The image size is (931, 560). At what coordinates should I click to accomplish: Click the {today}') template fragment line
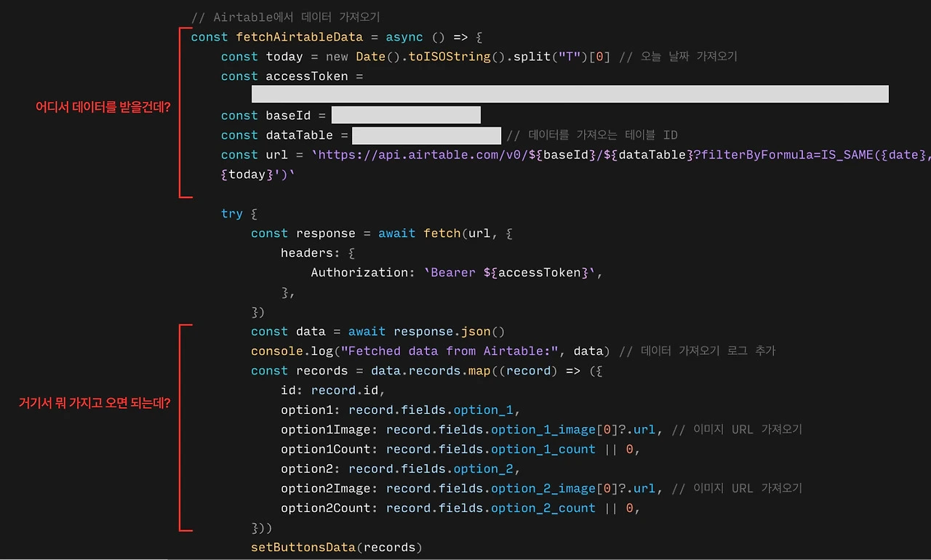point(258,175)
